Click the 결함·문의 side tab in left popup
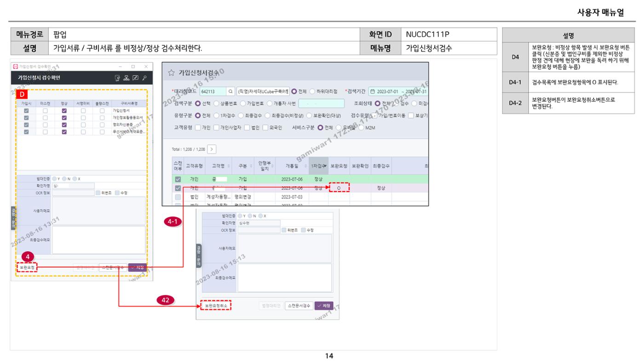 click(13, 219)
